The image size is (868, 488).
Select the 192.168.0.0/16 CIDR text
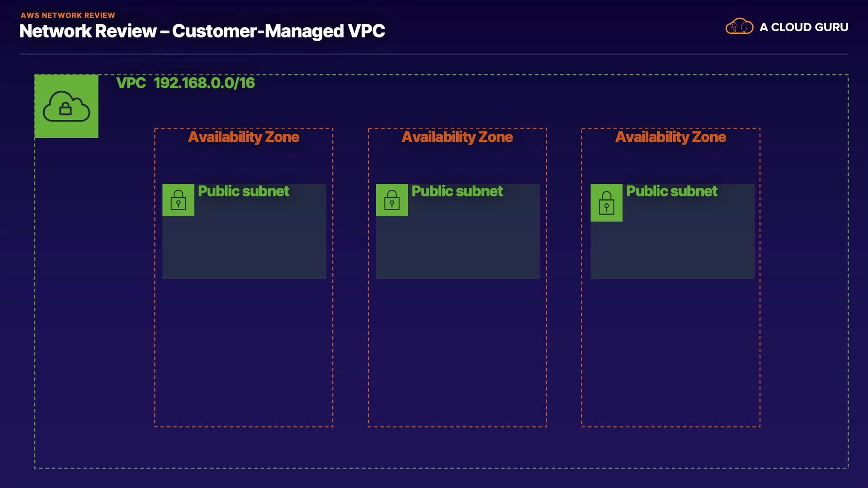[204, 83]
